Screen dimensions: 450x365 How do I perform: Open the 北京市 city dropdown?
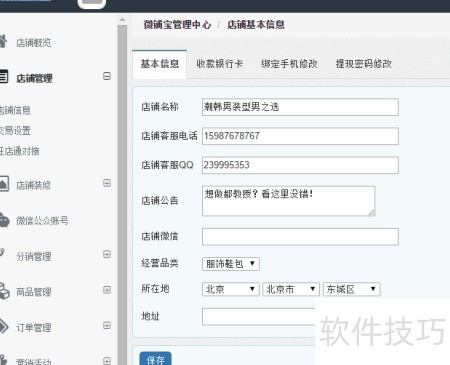point(291,289)
